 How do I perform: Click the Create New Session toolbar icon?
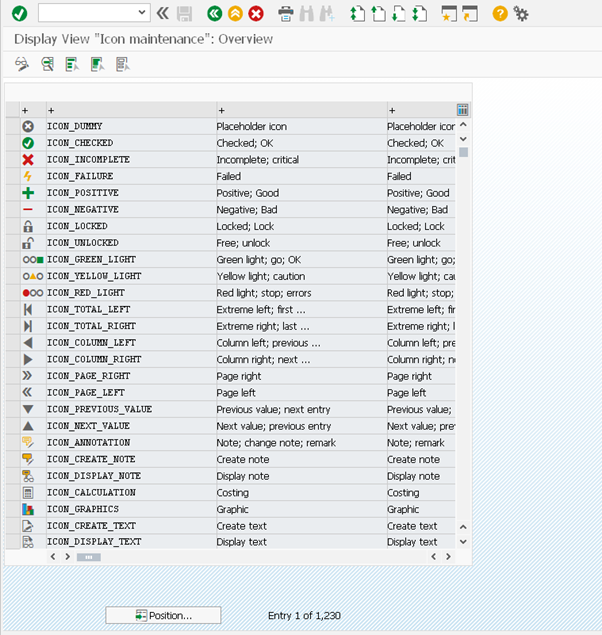[x=448, y=13]
